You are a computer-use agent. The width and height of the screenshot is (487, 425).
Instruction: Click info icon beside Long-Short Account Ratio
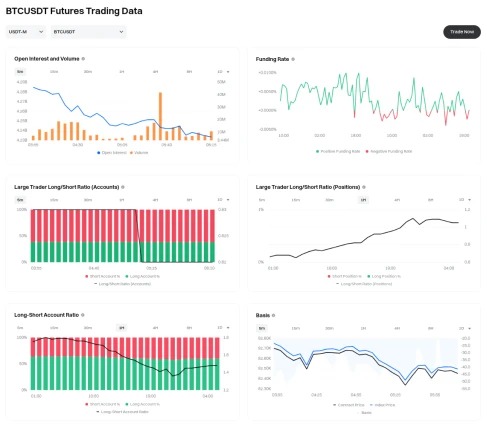coord(83,315)
